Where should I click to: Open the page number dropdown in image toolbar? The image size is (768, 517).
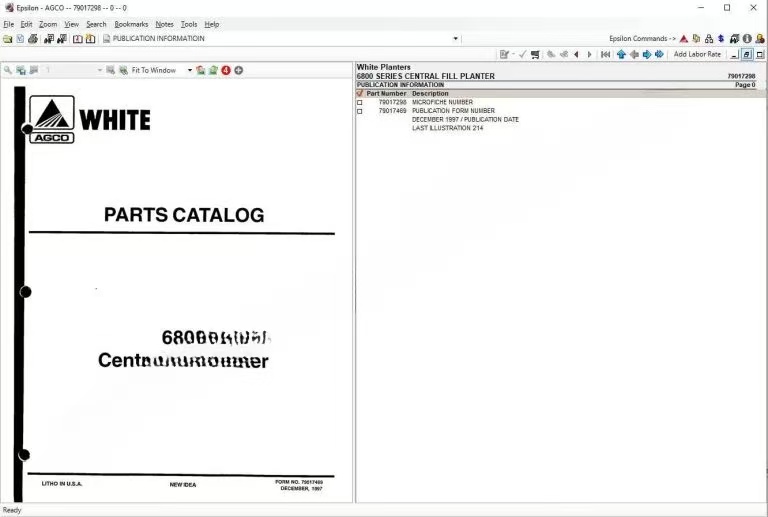click(99, 70)
